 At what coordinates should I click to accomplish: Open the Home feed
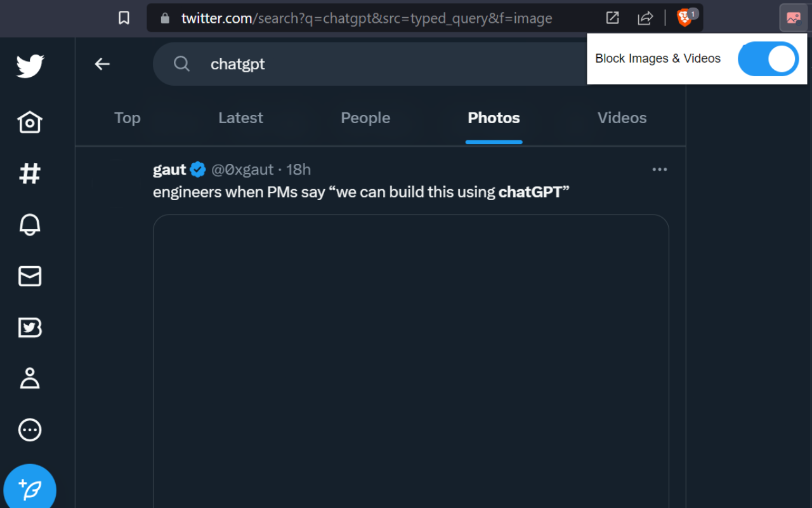click(30, 122)
